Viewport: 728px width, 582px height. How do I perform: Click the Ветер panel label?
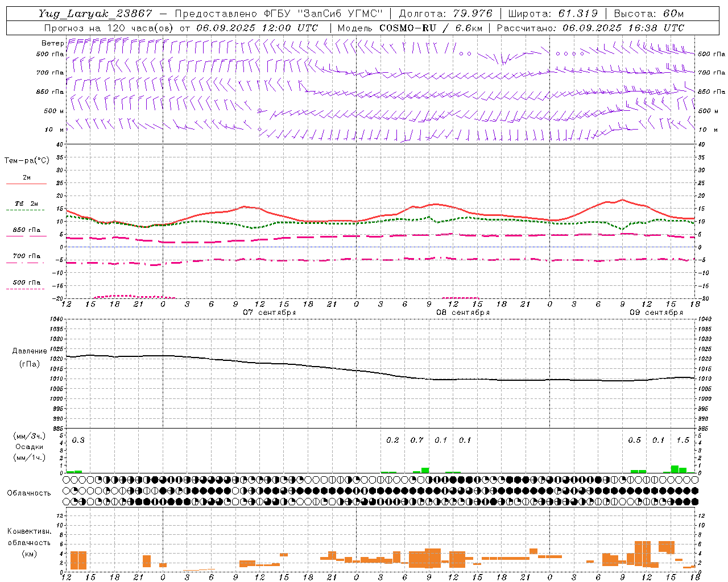point(52,43)
